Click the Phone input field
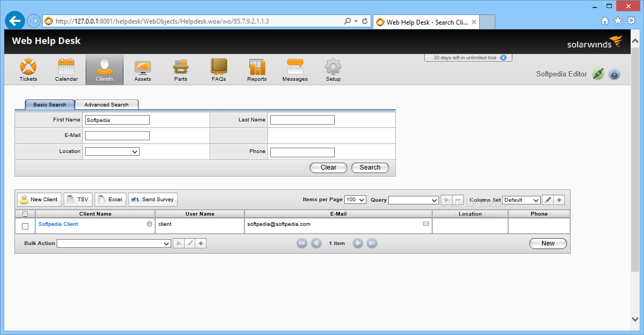The width and height of the screenshot is (644, 335). pyautogui.click(x=302, y=153)
